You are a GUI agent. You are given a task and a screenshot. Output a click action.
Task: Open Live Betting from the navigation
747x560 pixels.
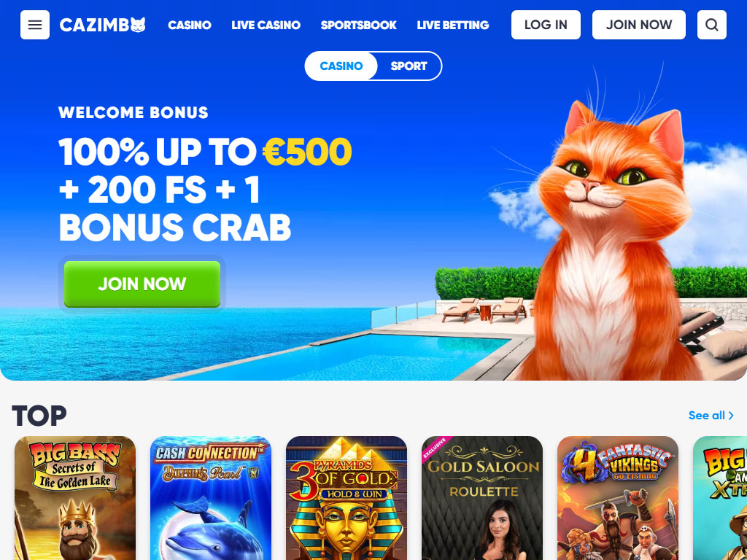point(453,25)
